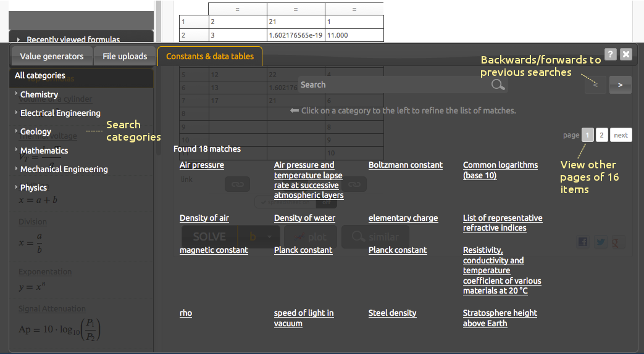
Task: Open the Steel density link
Action: coord(392,313)
